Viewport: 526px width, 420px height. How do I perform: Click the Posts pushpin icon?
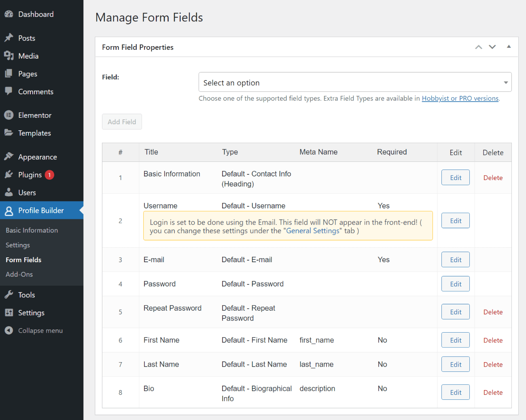pos(9,38)
